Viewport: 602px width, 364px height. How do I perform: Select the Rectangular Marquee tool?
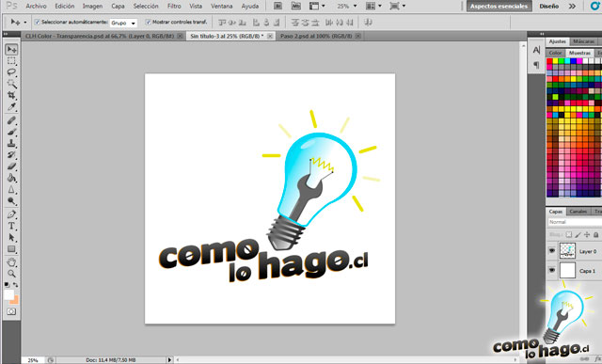coord(11,61)
